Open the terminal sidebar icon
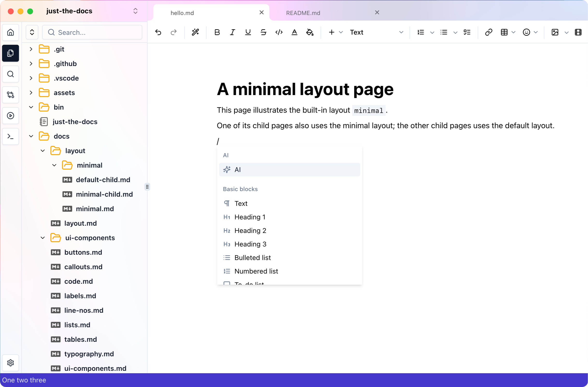588x387 pixels. 10,136
